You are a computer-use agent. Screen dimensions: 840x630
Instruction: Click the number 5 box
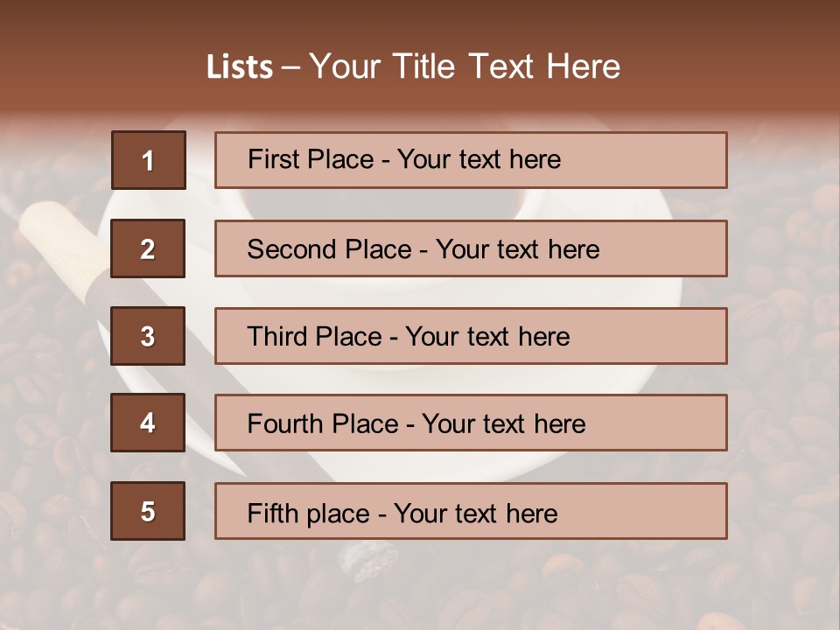[148, 511]
